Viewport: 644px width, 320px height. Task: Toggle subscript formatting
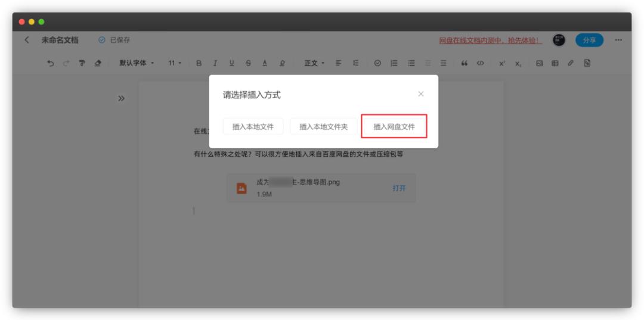(518, 64)
